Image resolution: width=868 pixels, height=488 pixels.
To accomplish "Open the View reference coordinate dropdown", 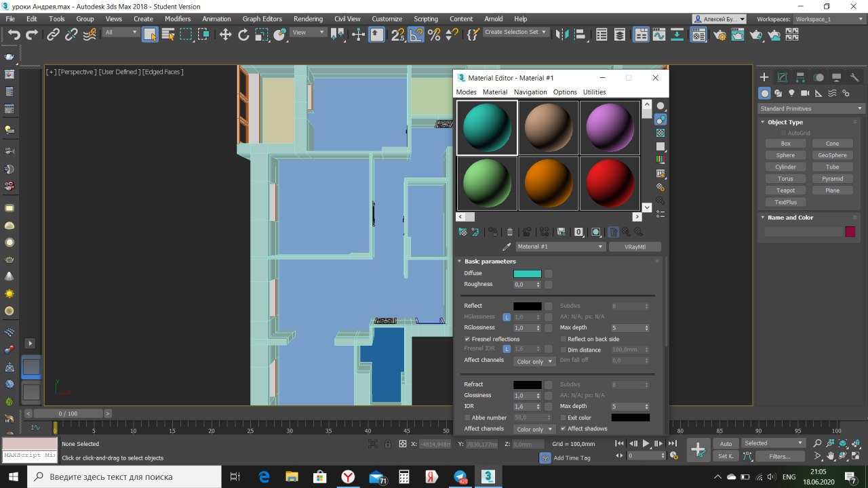I will 309,32.
